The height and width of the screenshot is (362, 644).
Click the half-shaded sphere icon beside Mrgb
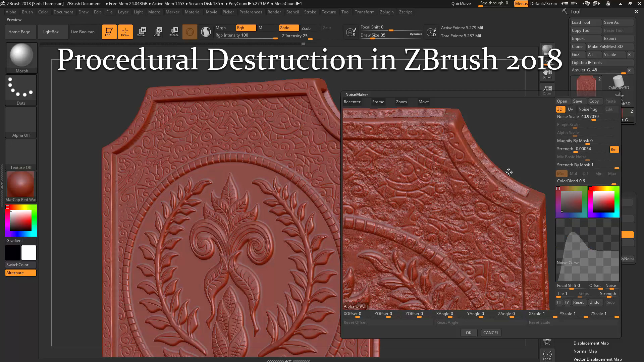click(x=206, y=32)
